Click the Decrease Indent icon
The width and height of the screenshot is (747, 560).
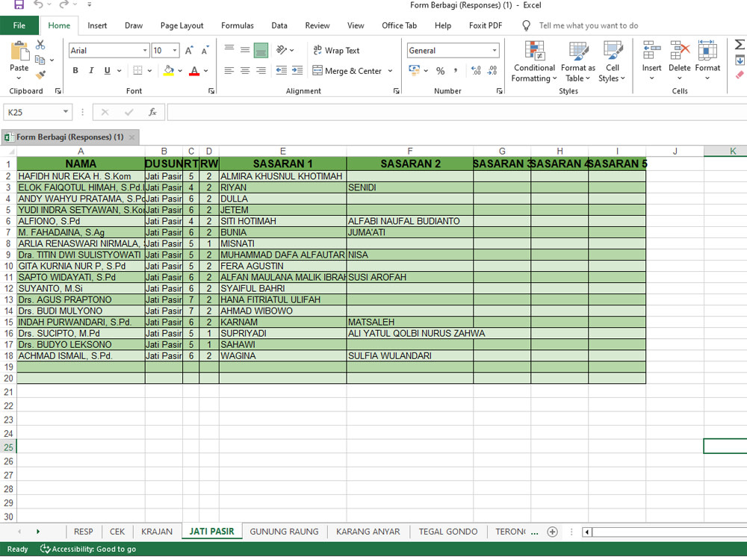282,70
